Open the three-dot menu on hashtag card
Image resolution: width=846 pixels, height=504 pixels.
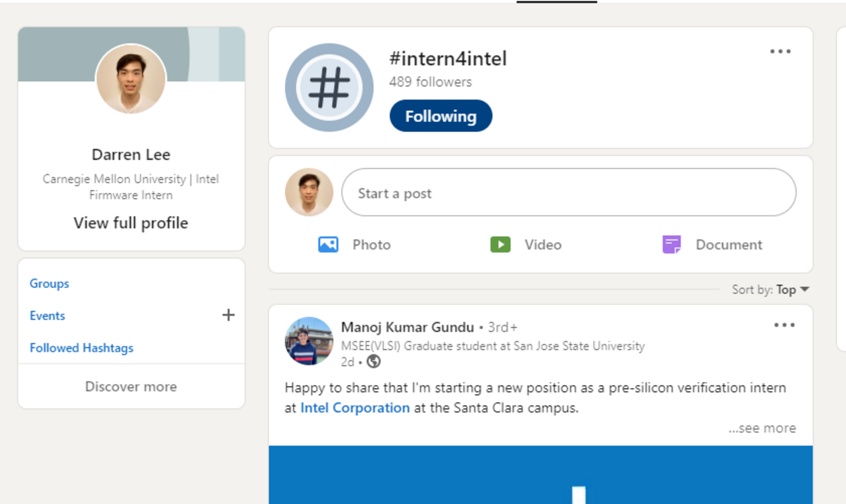[x=780, y=52]
